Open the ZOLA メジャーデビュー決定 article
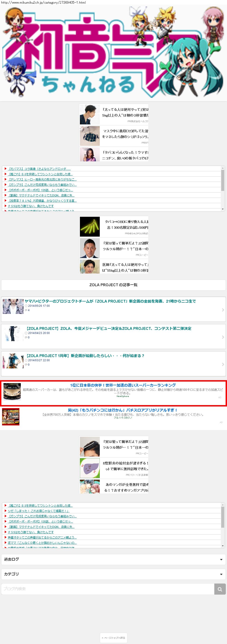This screenshot has width=227, height=644. coord(109,328)
